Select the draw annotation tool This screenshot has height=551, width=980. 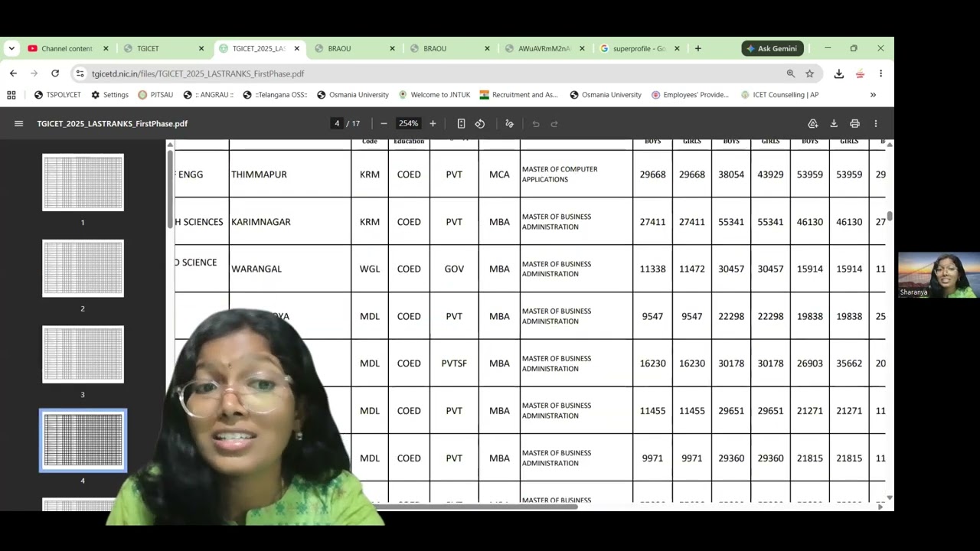pos(509,124)
